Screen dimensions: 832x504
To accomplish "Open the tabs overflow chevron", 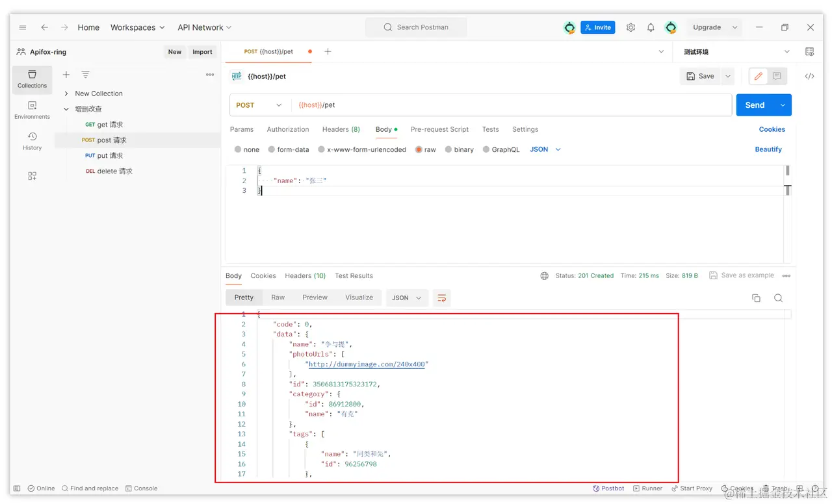I will tap(662, 51).
